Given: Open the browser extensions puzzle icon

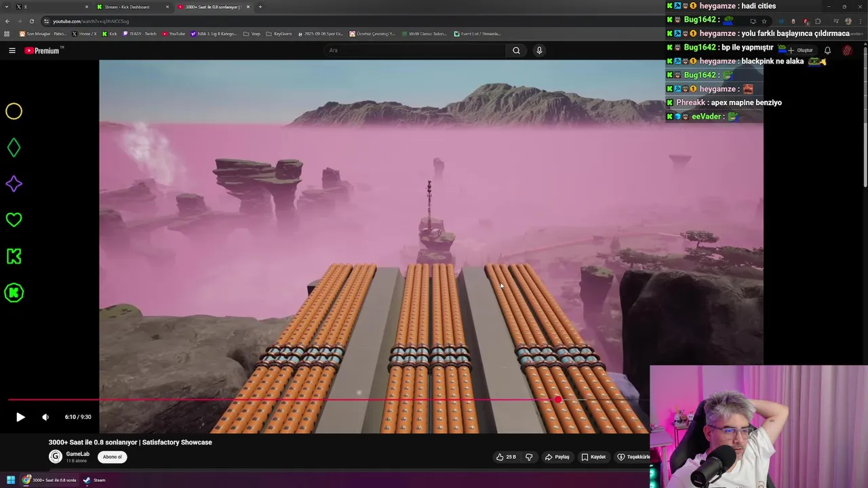Looking at the screenshot, I should (818, 21).
